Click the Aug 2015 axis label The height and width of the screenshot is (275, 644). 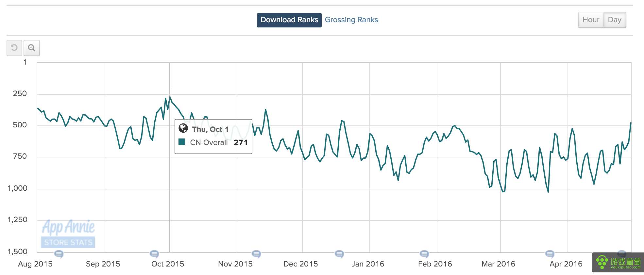pos(35,264)
